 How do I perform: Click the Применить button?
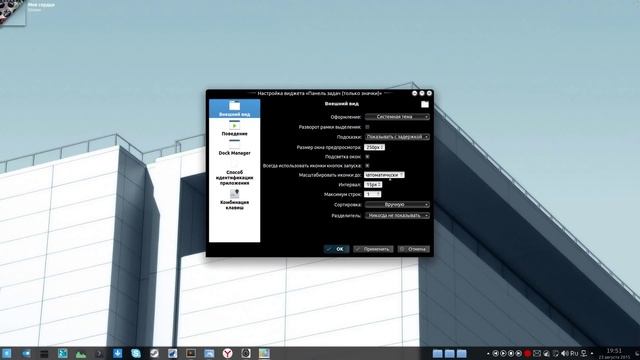373,249
